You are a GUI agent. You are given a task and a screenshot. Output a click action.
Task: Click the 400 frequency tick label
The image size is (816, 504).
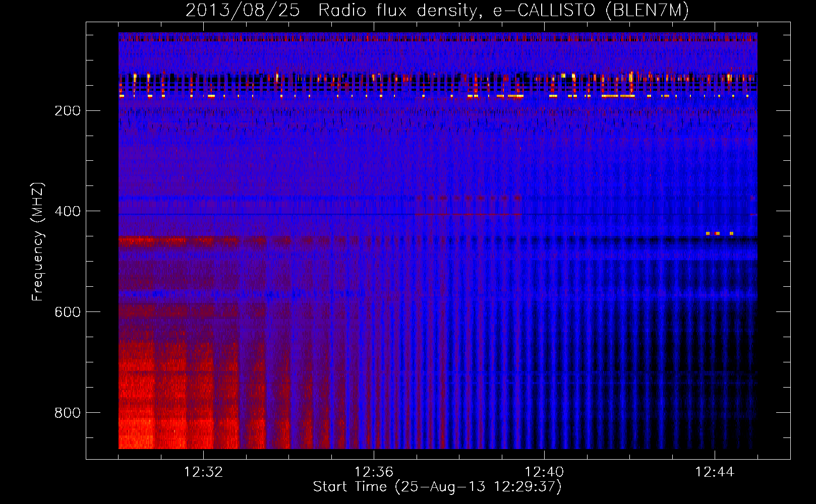(x=68, y=211)
